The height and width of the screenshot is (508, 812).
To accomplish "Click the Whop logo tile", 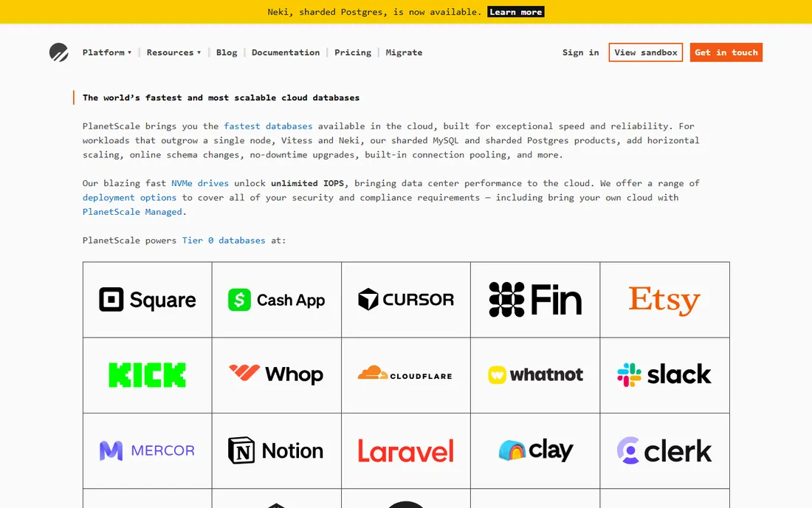I will 277,375.
